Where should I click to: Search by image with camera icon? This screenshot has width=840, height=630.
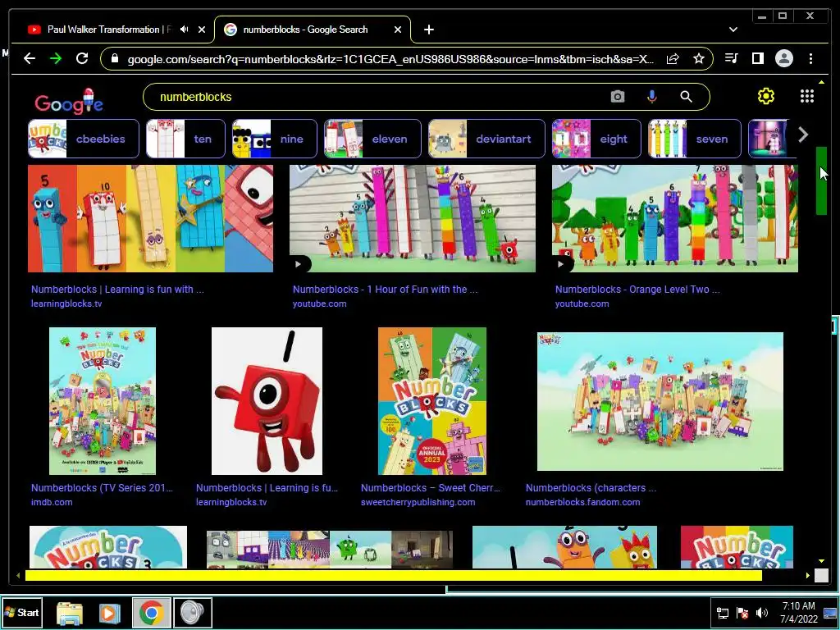click(618, 97)
